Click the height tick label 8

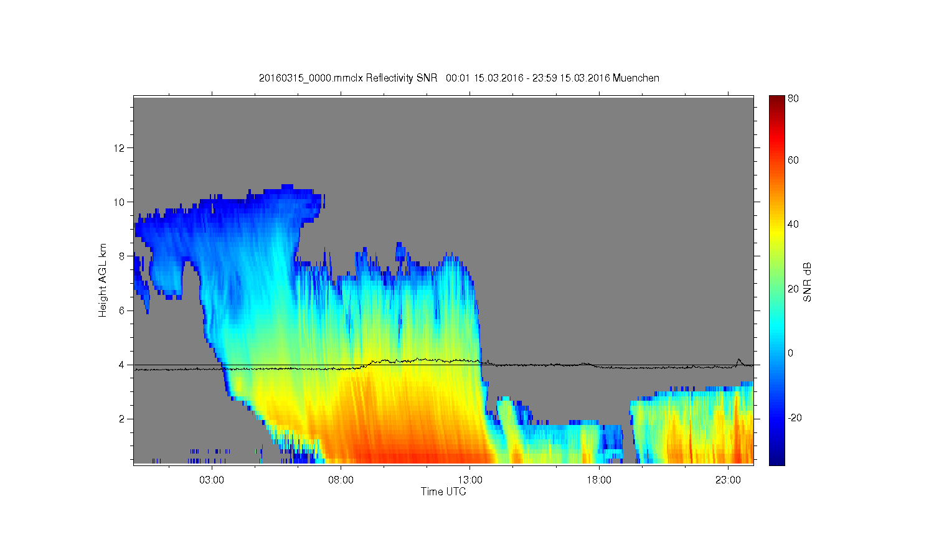122,256
